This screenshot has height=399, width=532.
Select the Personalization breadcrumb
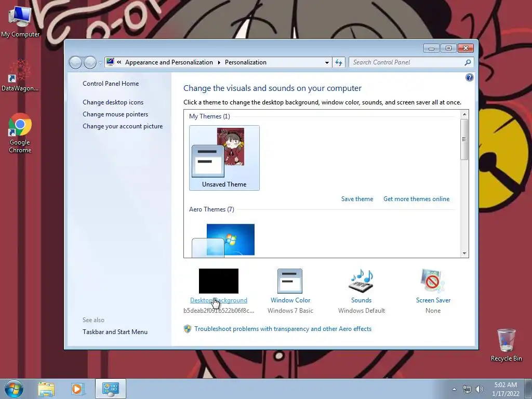point(246,62)
